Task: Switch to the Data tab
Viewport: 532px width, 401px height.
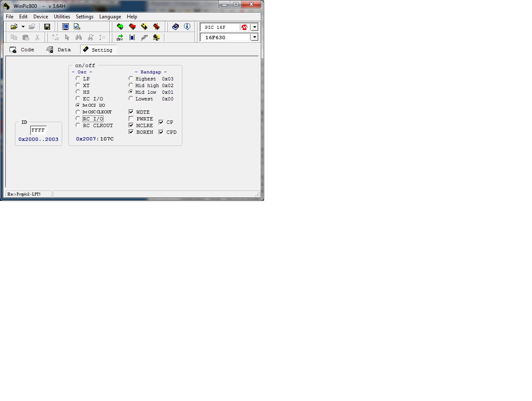Action: [59, 50]
